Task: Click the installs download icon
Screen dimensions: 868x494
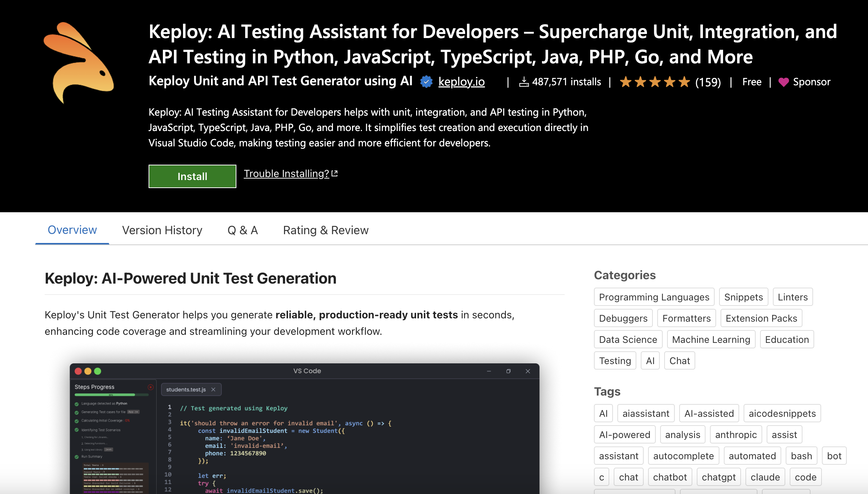Action: (x=524, y=82)
